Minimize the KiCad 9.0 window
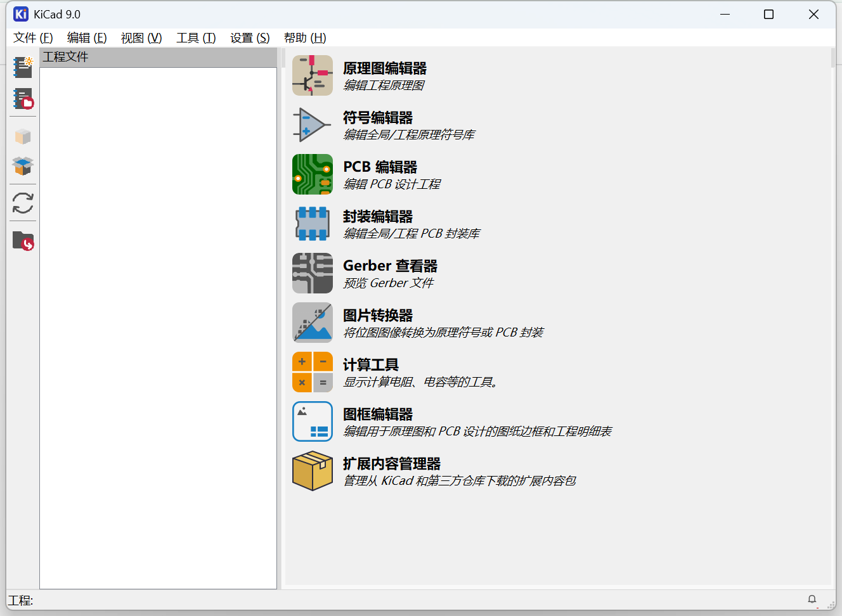The width and height of the screenshot is (842, 616). tap(725, 14)
